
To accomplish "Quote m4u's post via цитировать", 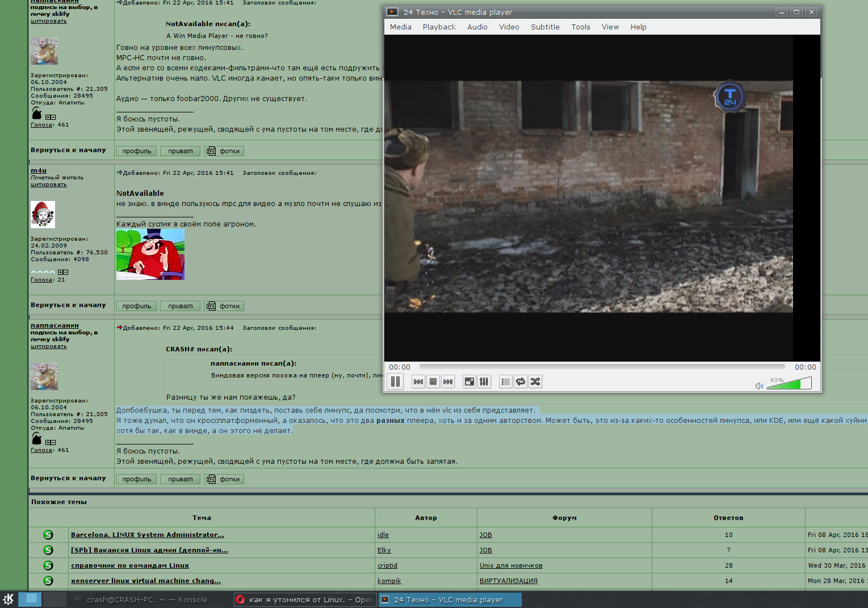I will click(49, 185).
